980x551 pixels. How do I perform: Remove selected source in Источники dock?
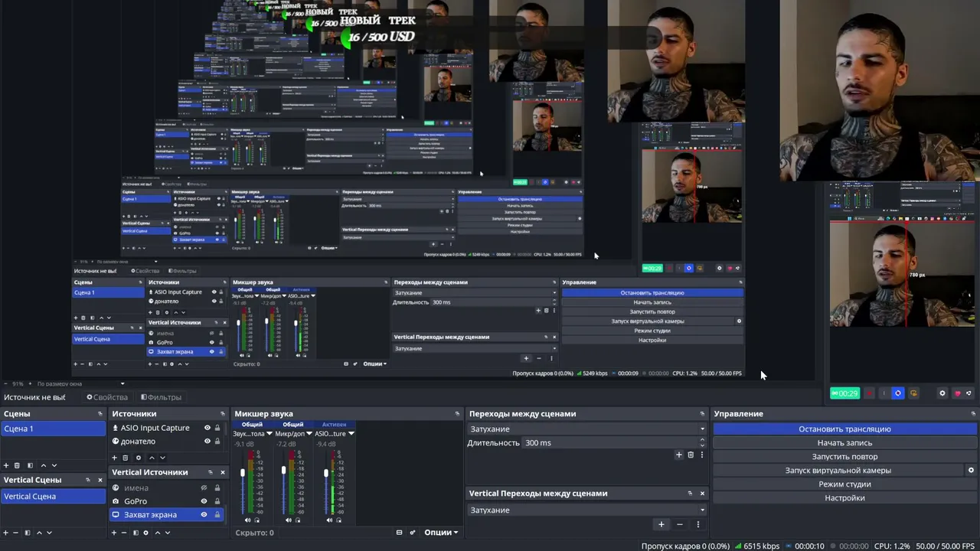(126, 458)
